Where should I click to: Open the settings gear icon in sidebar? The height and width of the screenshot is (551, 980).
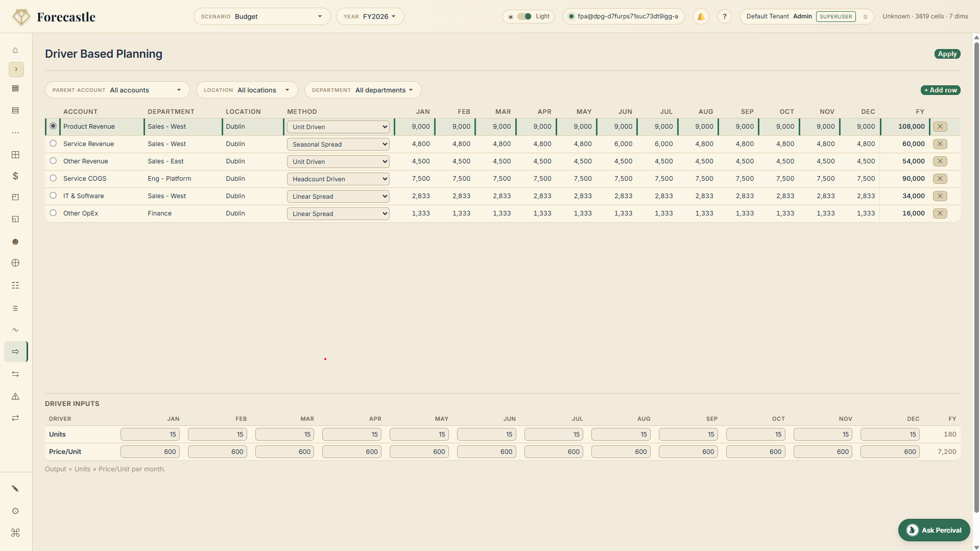[x=15, y=511]
